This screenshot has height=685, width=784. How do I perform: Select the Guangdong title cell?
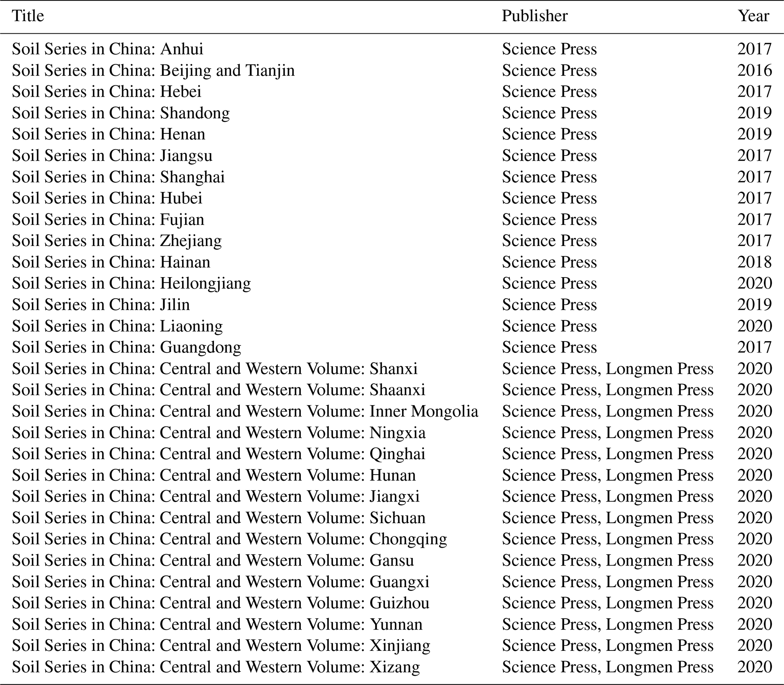126,348
